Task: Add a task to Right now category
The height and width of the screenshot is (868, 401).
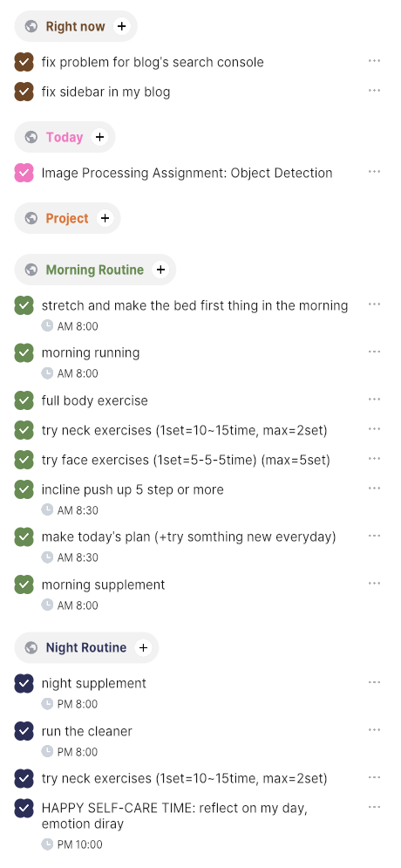Action: click(122, 26)
